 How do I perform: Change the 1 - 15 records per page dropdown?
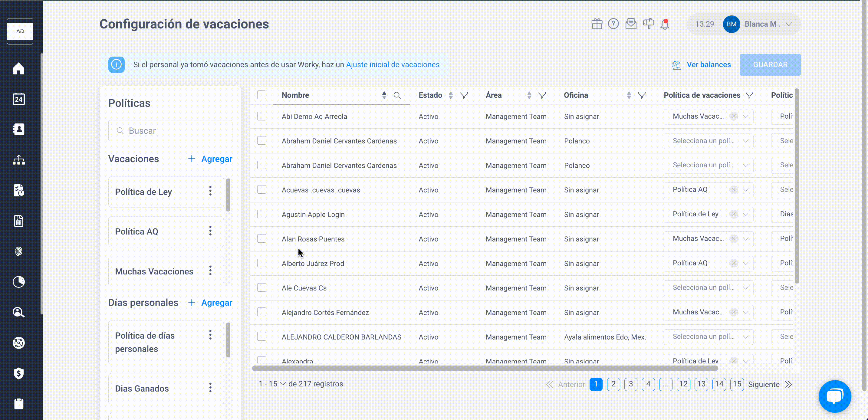tap(272, 384)
